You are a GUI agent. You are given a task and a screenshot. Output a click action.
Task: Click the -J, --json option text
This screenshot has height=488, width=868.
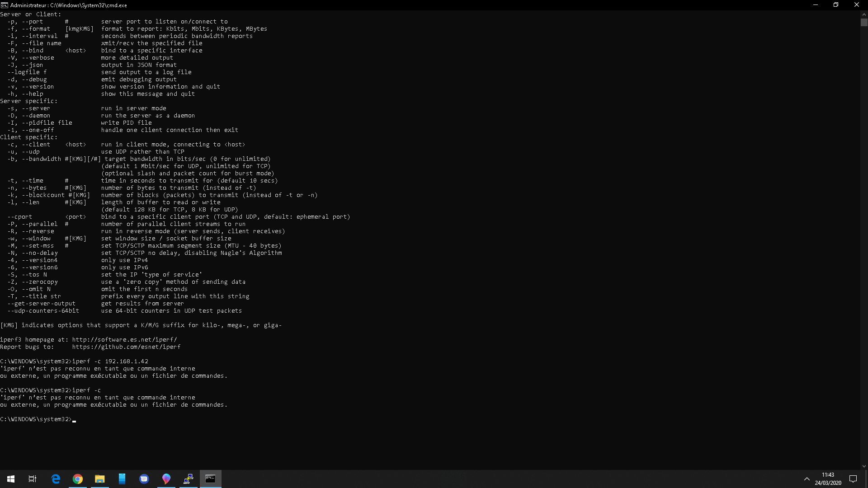[25, 65]
